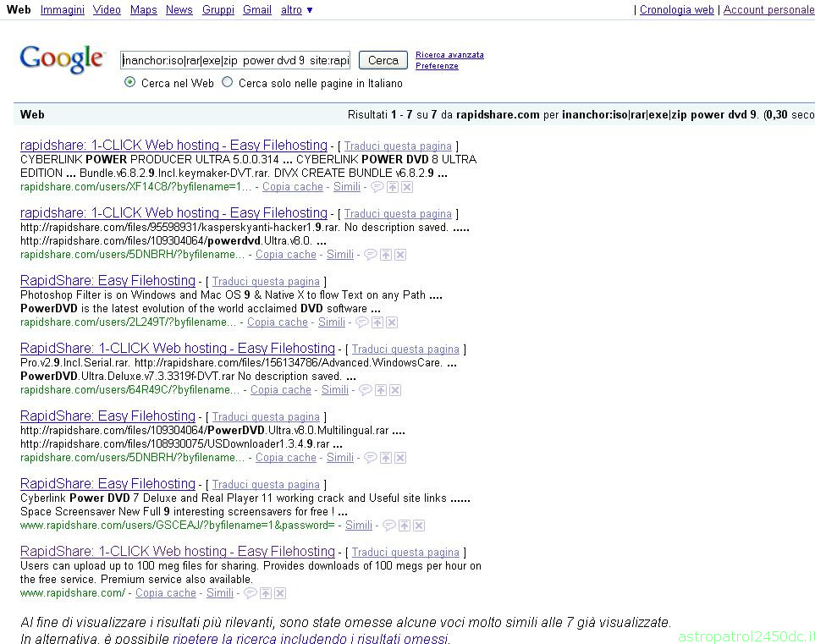This screenshot has height=644, width=815.
Task: Remove the 64R49C result with its X icon
Action: tap(395, 390)
